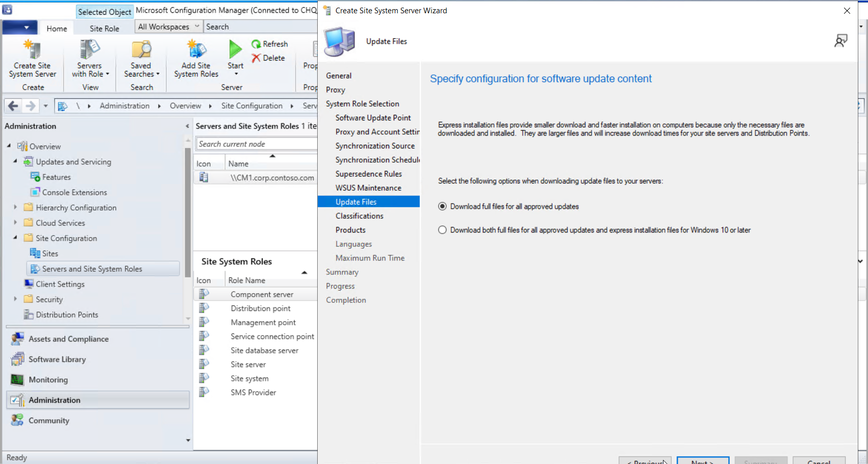Viewport: 868px width, 464px height.
Task: Select the Supersedence Rules wizard step
Action: pos(369,174)
